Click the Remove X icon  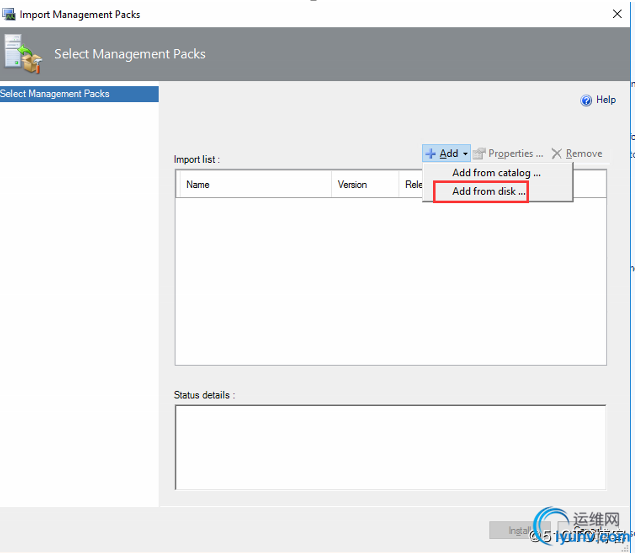[x=556, y=153]
